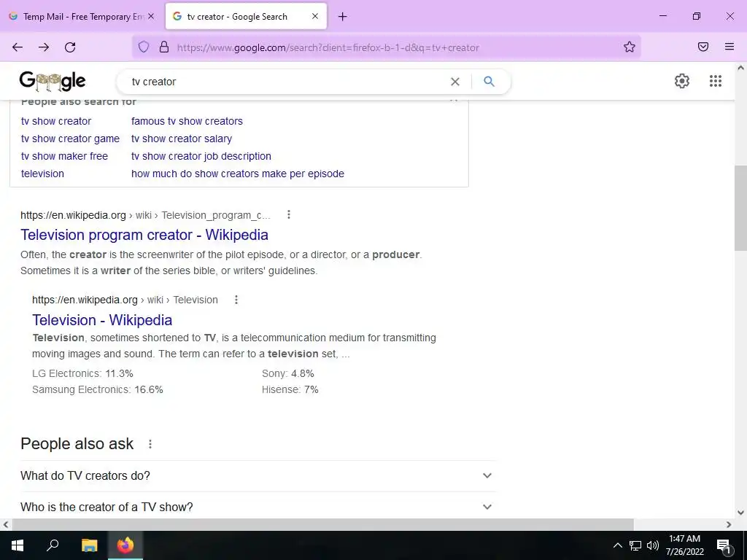
Task: Click the vertical scrollbar down arrow
Action: tap(740, 513)
